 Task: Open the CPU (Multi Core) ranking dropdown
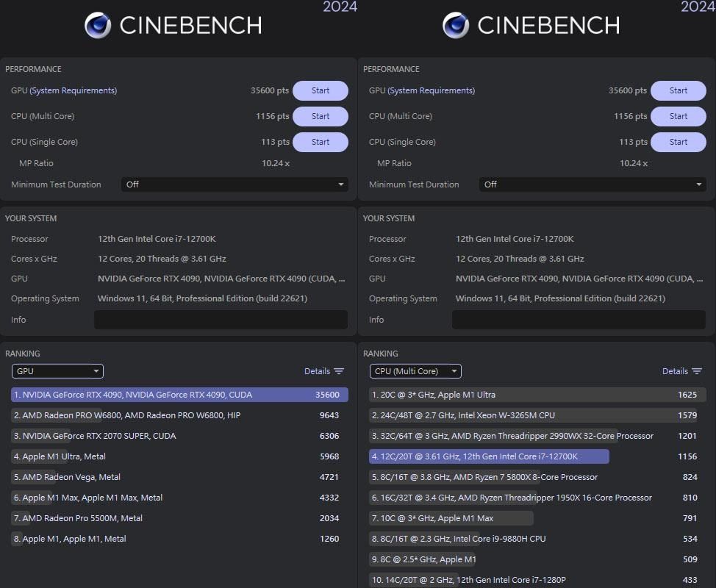415,371
